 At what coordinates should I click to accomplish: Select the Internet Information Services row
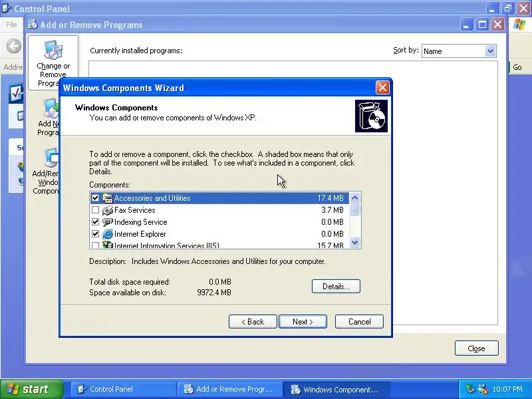(x=219, y=245)
